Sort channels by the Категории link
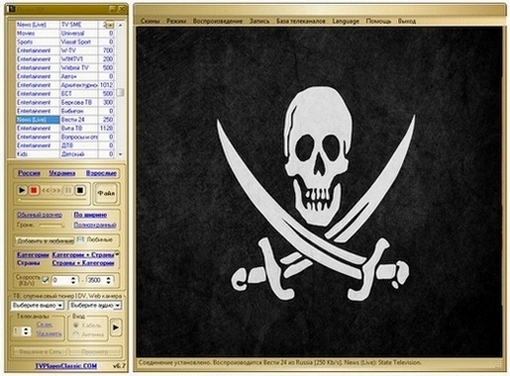Viewport: 510px width, 376px height. 33,255
